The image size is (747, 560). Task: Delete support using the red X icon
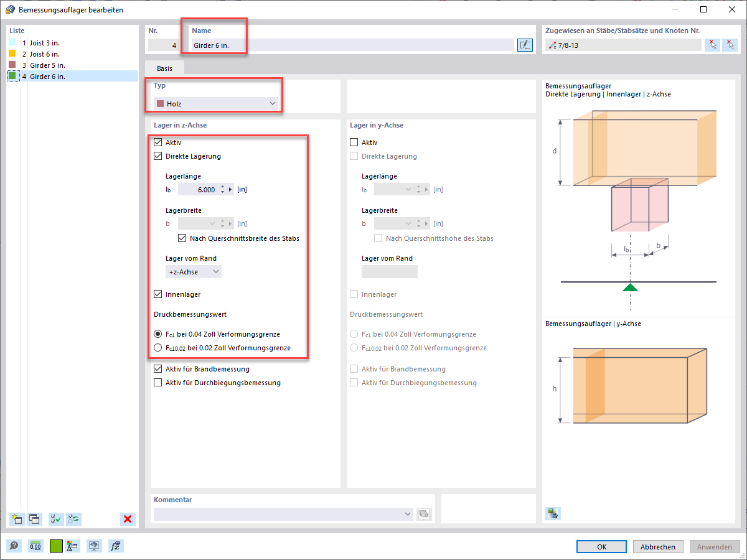coord(128,519)
